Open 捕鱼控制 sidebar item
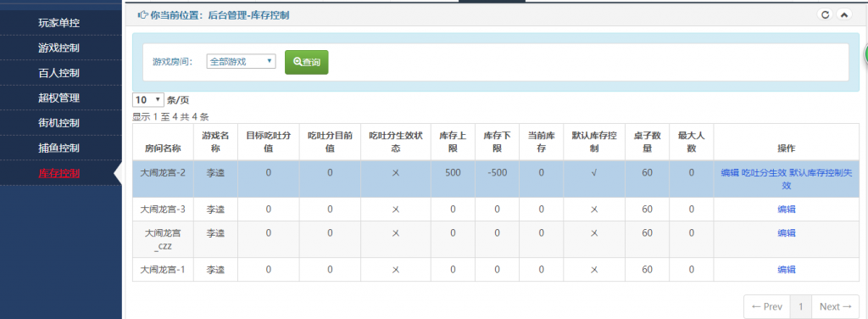Viewport: 868px width, 319px height. coord(59,148)
